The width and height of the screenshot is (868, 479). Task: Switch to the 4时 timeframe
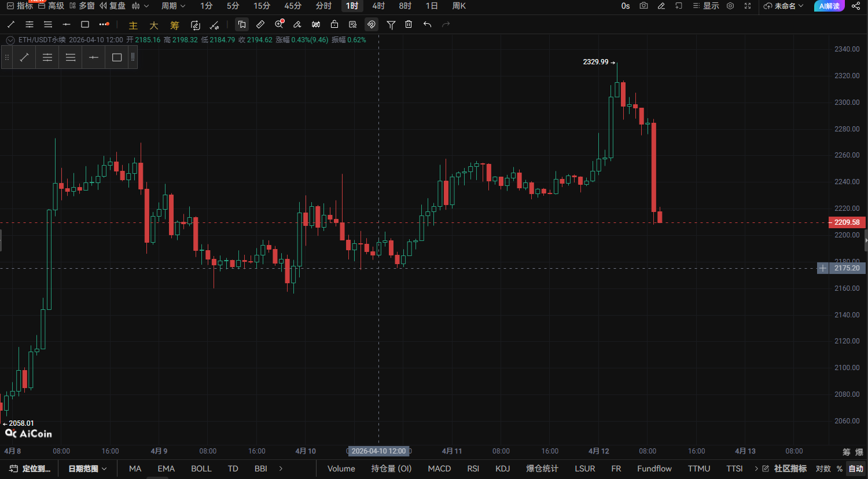pos(378,6)
